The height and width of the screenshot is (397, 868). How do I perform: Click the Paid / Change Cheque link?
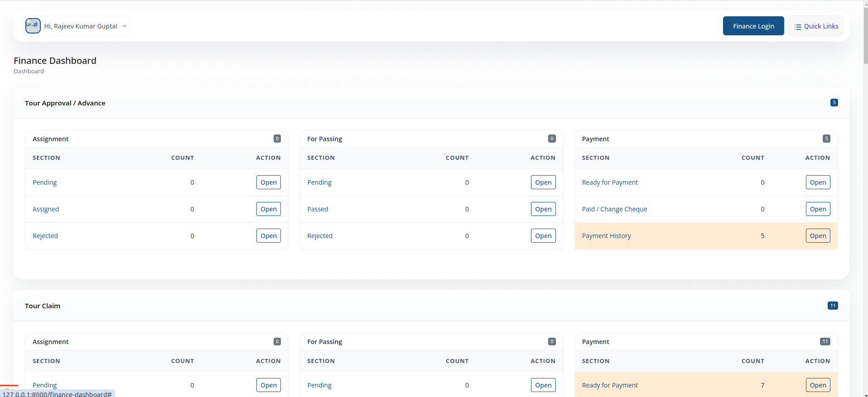[614, 209]
